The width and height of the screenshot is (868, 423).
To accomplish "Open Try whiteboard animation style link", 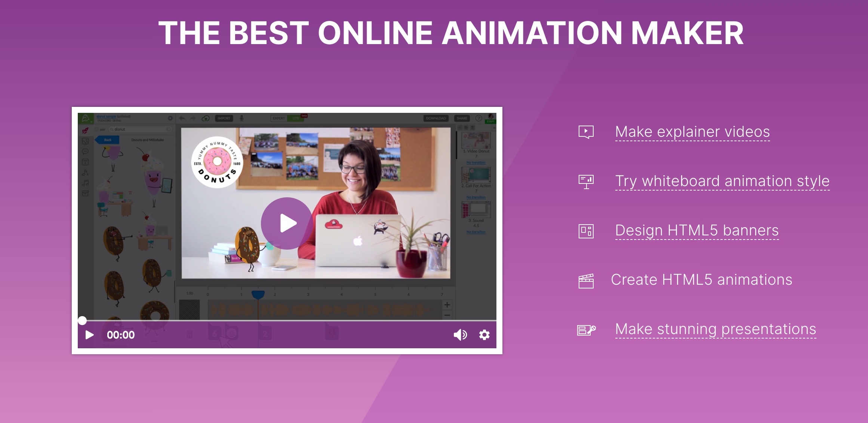I will coord(722,181).
